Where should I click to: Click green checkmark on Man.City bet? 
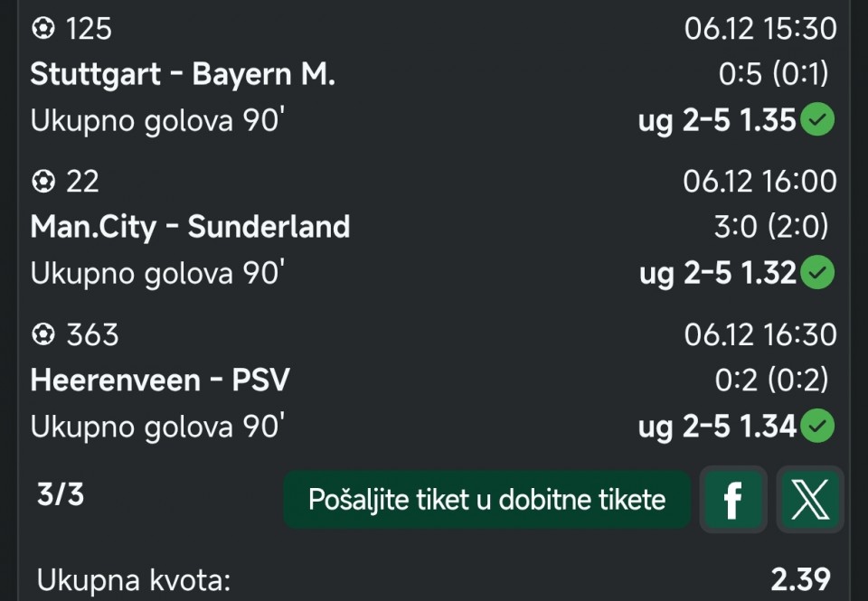pyautogui.click(x=819, y=273)
